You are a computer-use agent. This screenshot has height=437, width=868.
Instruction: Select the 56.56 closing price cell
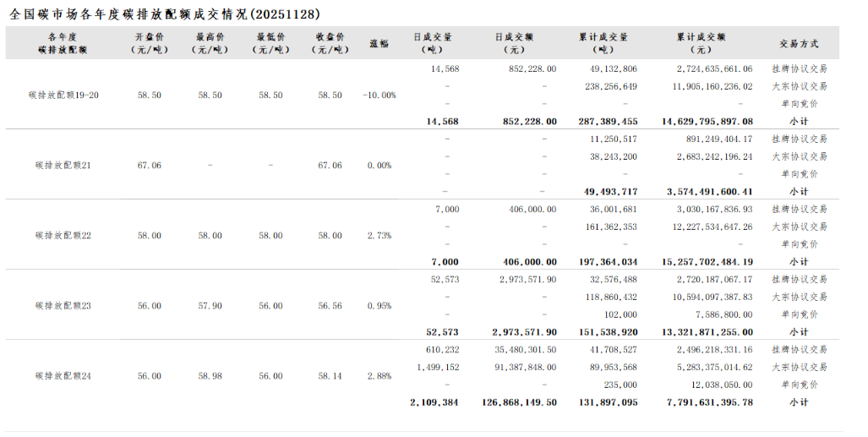pyautogui.click(x=330, y=305)
